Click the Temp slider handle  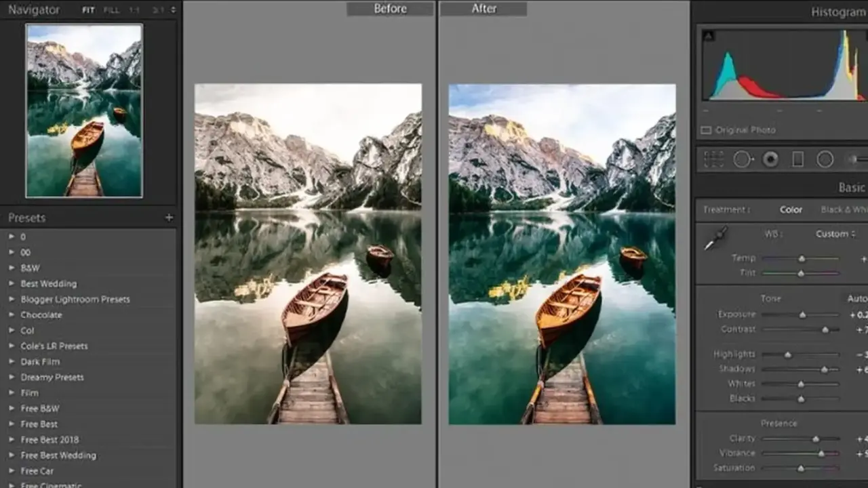pos(802,258)
